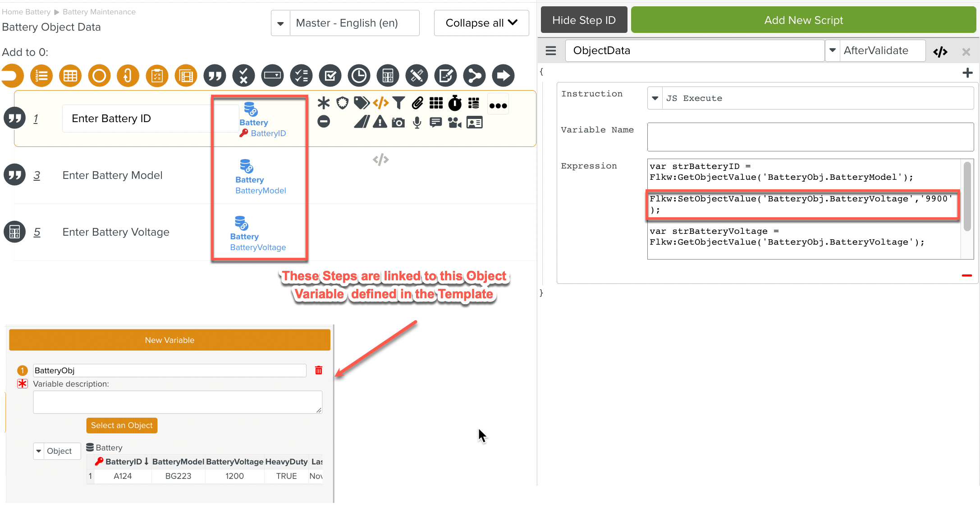Click the microphone icon on step 1
Image resolution: width=980 pixels, height=511 pixels.
pos(417,123)
